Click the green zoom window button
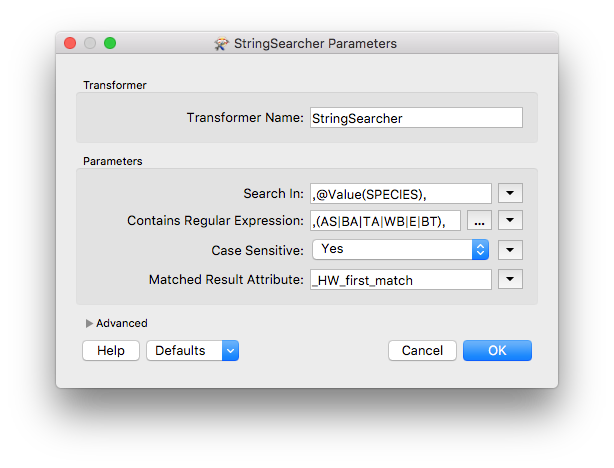 point(110,43)
